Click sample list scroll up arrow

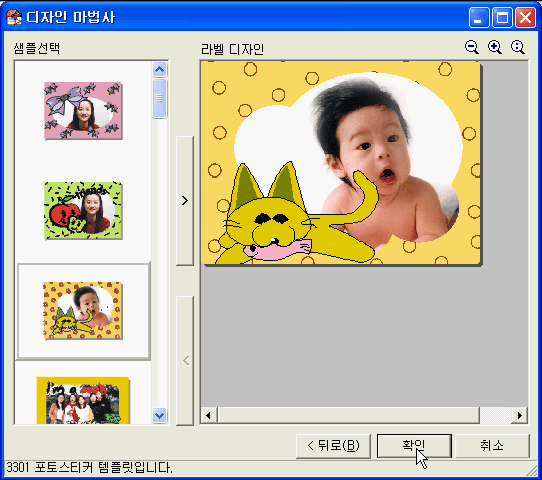(159, 70)
